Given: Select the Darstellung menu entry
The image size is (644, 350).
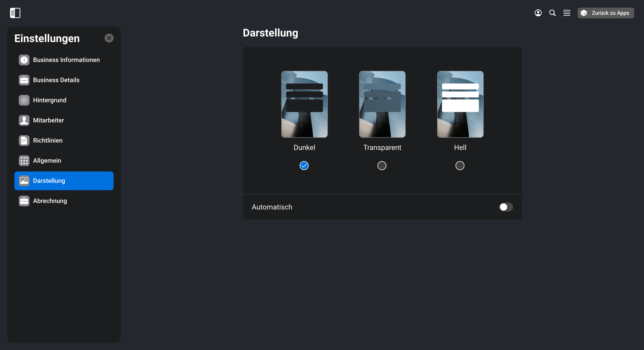Looking at the screenshot, I should point(64,181).
